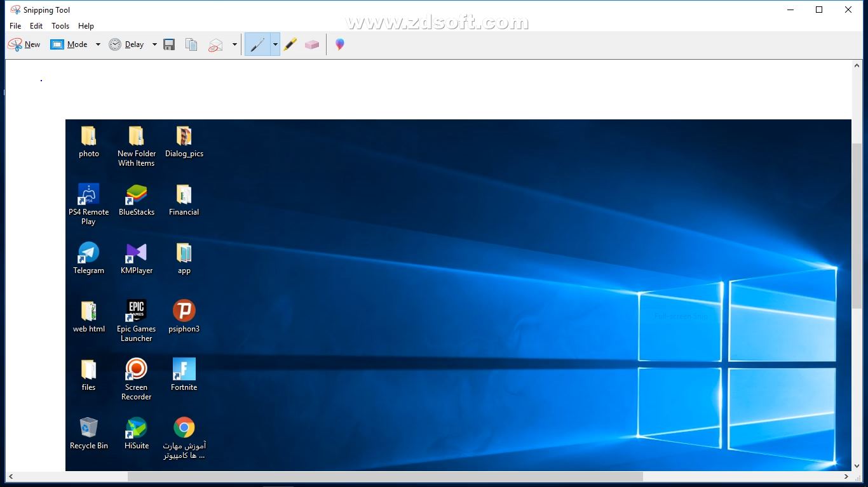Open the Mode button
Screen dimensions: 868x487
click(69, 44)
